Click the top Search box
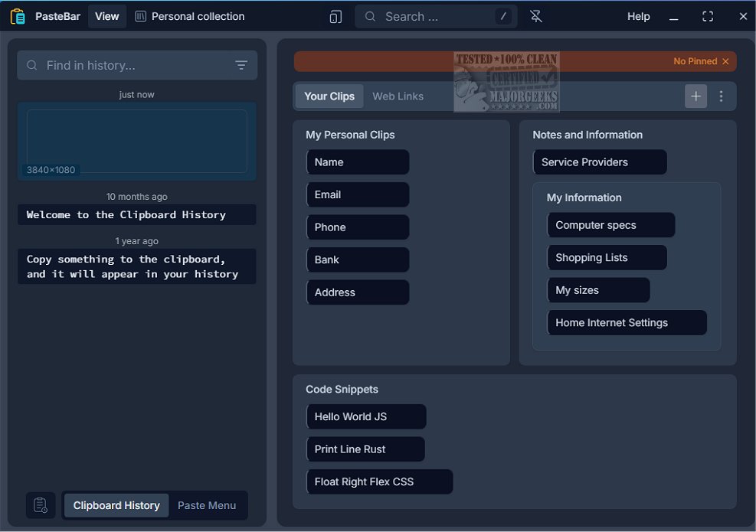This screenshot has width=756, height=532. click(435, 16)
